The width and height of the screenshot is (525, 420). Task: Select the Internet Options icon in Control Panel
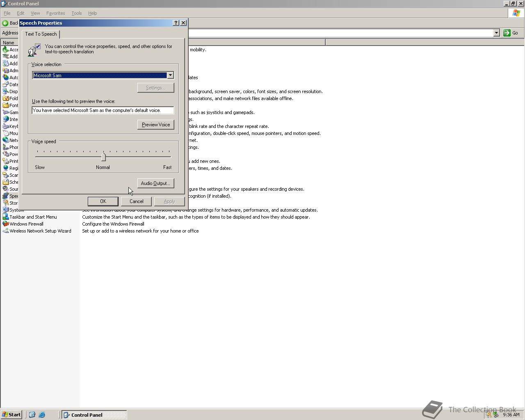coord(6,119)
